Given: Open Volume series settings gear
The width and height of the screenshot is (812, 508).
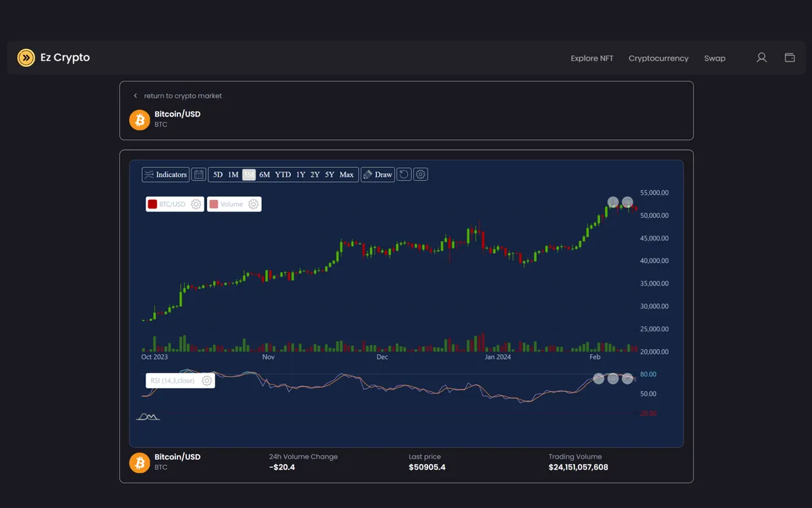Looking at the screenshot, I should tap(253, 204).
